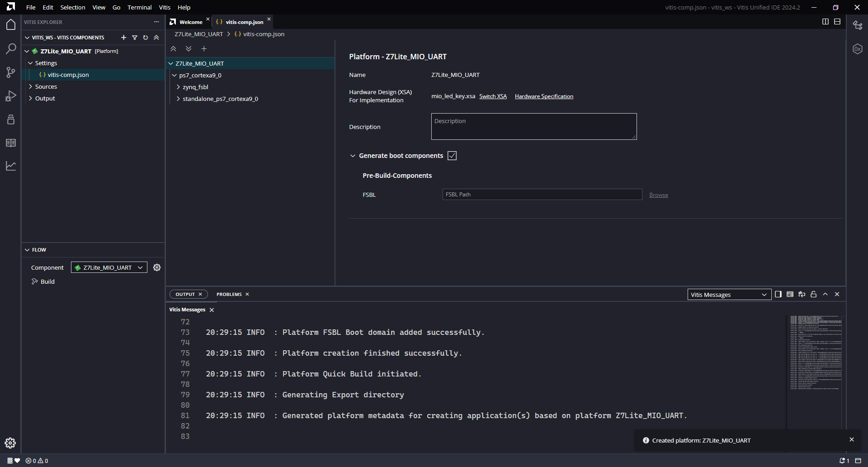Screen dimensions: 868x467
Task: Click the Build action in Flow panel
Action: tap(47, 281)
